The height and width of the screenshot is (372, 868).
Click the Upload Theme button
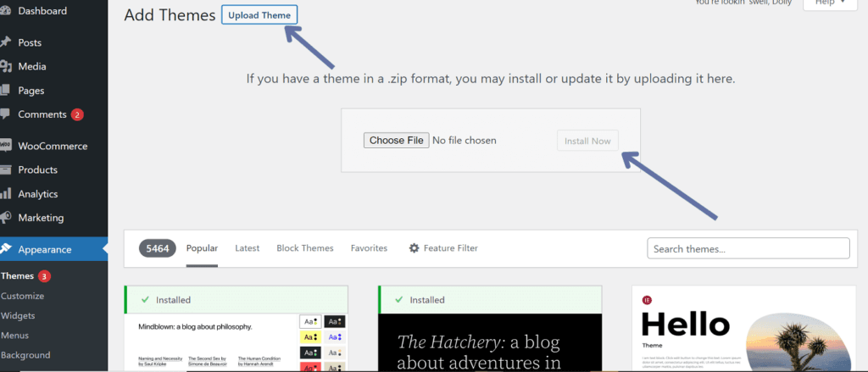(259, 15)
